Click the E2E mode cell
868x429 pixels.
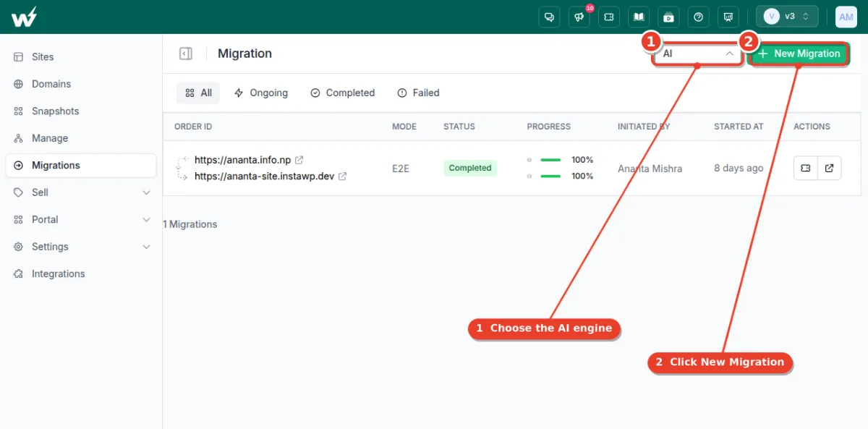click(401, 169)
